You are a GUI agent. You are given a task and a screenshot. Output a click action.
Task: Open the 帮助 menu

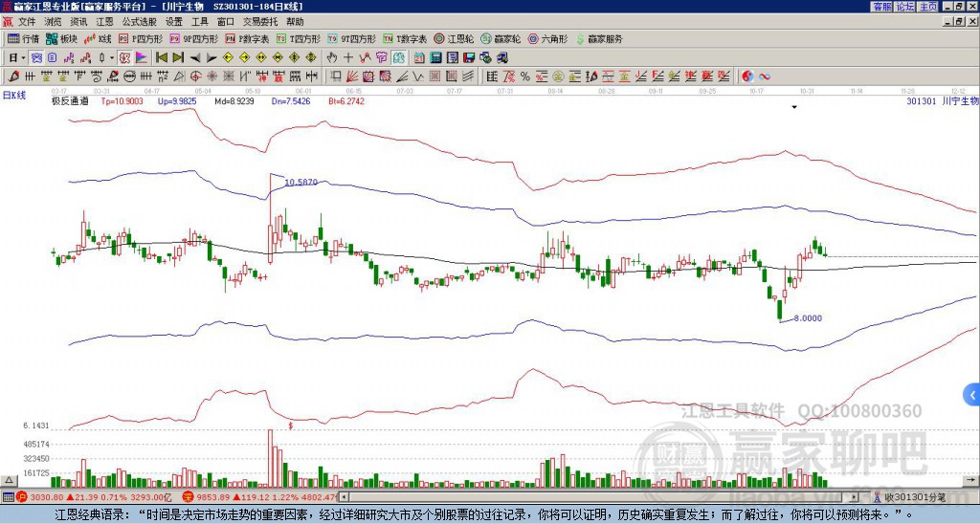coord(295,22)
